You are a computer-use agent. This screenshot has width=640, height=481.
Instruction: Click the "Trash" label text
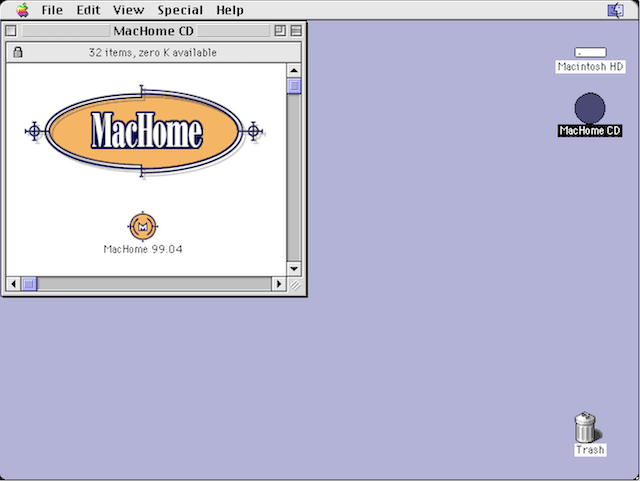pos(590,450)
